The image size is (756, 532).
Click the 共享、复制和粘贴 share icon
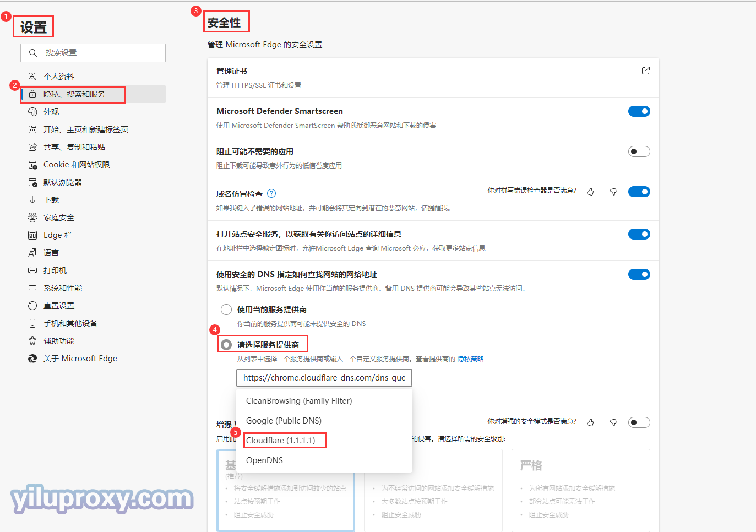point(32,147)
